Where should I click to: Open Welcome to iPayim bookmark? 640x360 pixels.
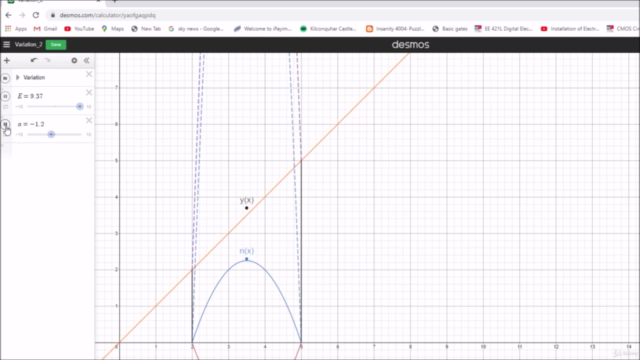click(x=263, y=29)
